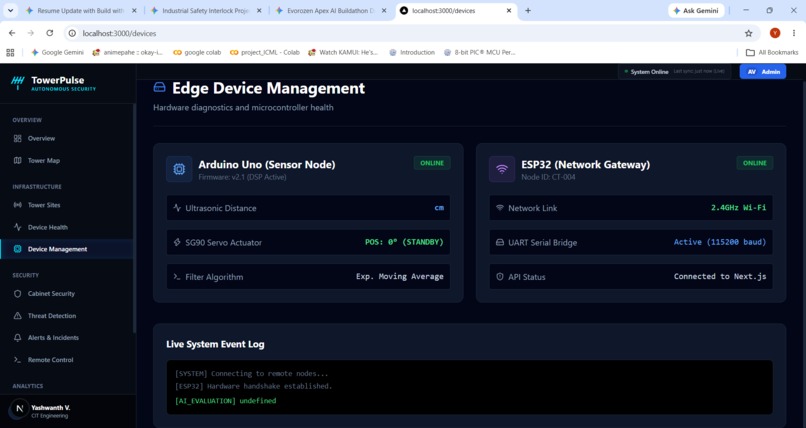Click the Device Health pulse icon
The width and height of the screenshot is (806, 428).
(x=17, y=227)
